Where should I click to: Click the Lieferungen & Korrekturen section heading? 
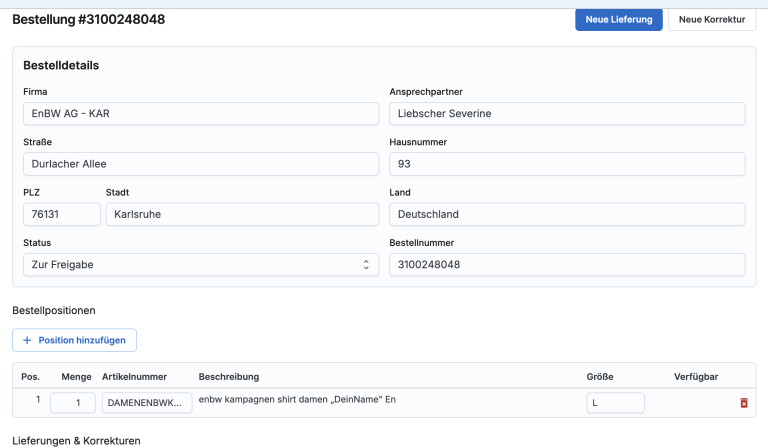76,440
